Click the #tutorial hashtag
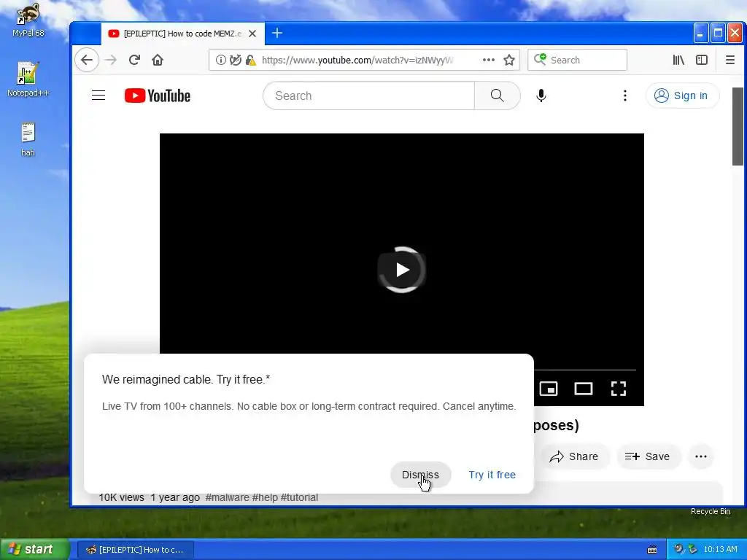 point(299,497)
